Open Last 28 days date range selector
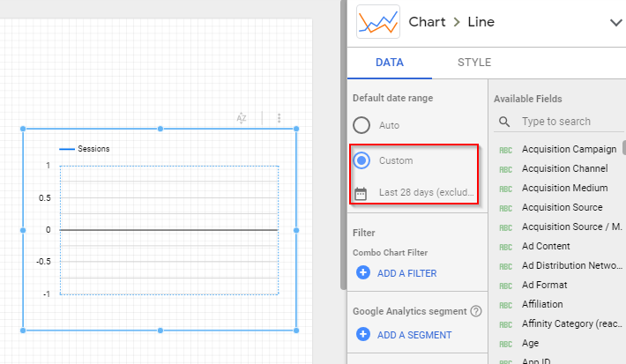Viewport: 626px width, 364px height. pyautogui.click(x=426, y=192)
